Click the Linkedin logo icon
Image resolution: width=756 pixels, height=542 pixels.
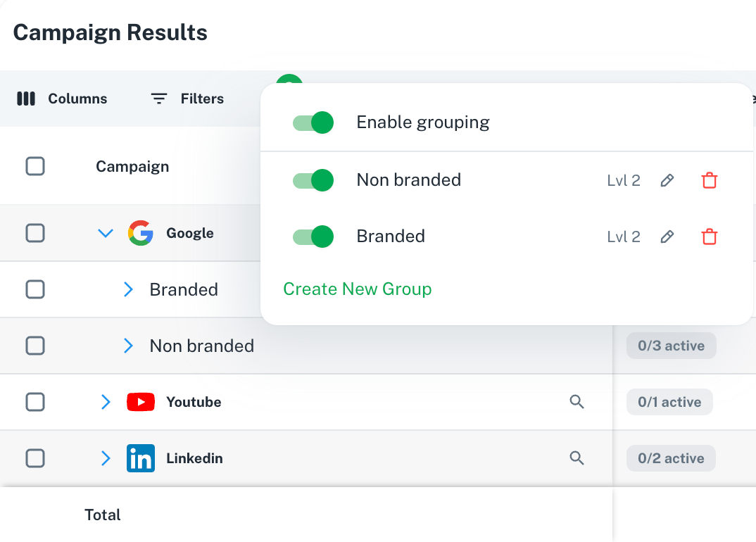[x=141, y=458]
